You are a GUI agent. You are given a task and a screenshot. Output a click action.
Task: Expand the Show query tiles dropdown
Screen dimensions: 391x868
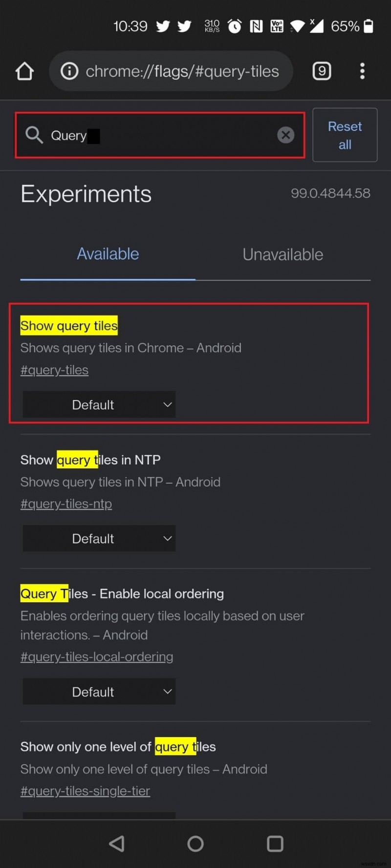tap(99, 404)
